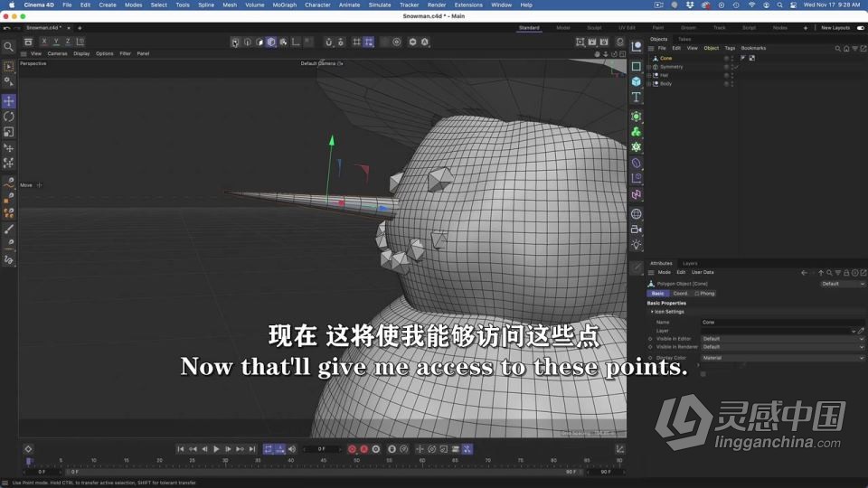Switch to the Sculpt layout
868x488 pixels.
coord(594,28)
